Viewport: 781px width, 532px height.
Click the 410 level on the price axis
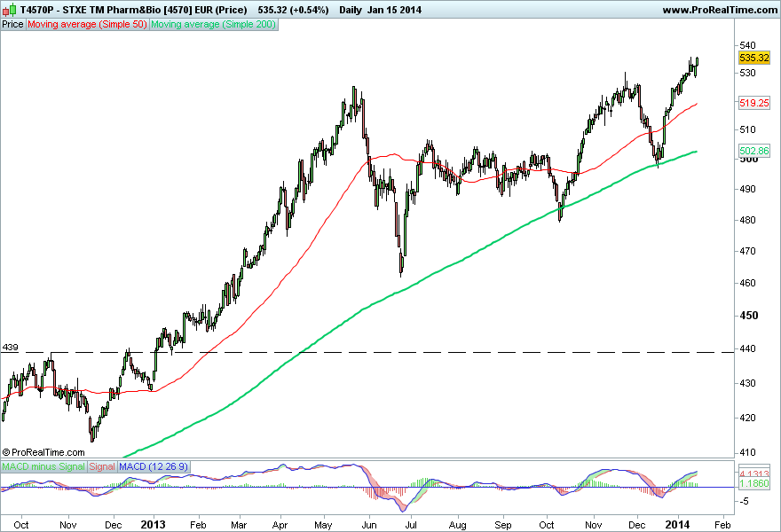[747, 453]
